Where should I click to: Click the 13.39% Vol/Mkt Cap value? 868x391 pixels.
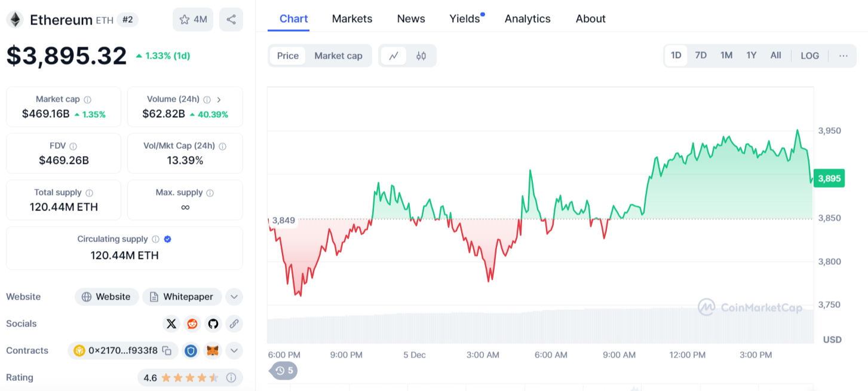click(185, 161)
